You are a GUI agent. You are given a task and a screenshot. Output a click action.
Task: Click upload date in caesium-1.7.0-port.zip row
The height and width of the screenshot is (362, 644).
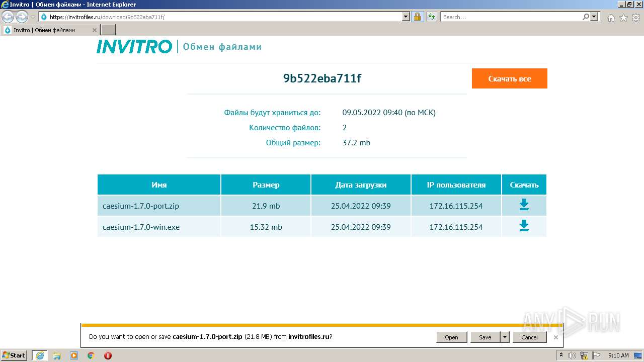(x=361, y=206)
